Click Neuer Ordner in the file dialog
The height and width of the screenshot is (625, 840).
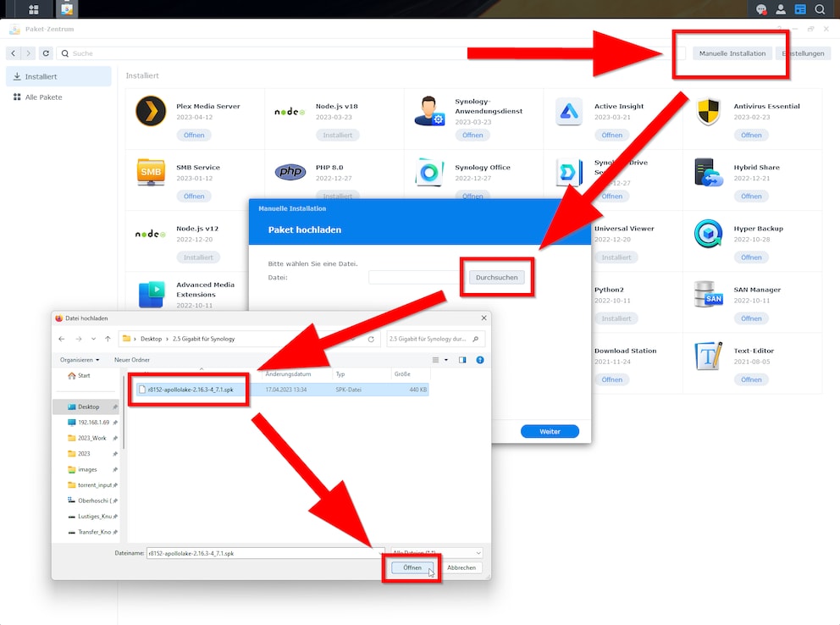tap(132, 360)
